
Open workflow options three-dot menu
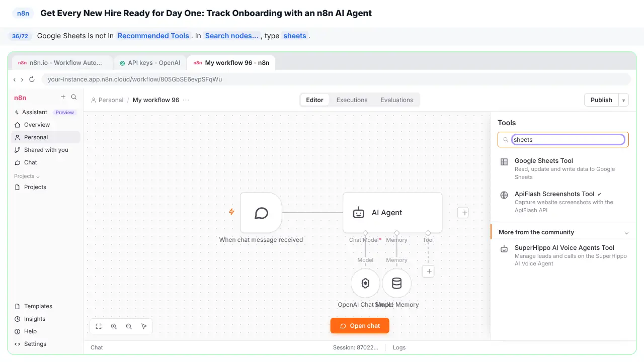pos(186,100)
